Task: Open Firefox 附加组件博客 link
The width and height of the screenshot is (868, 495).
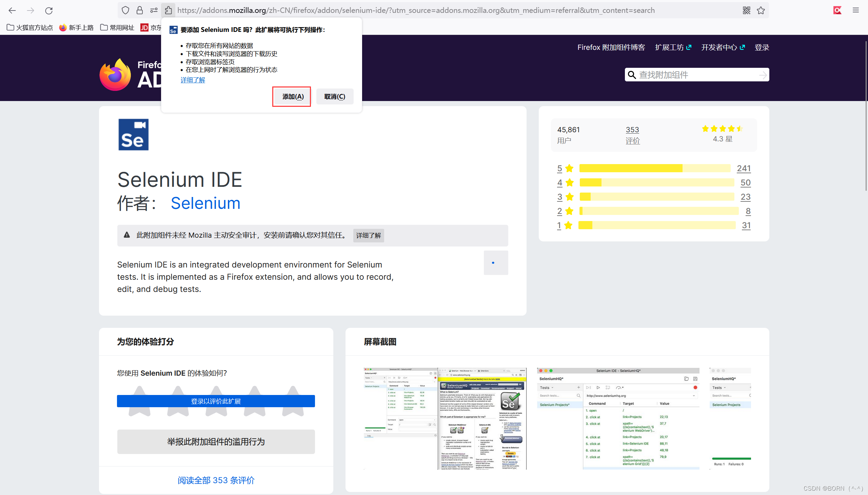Action: (611, 47)
